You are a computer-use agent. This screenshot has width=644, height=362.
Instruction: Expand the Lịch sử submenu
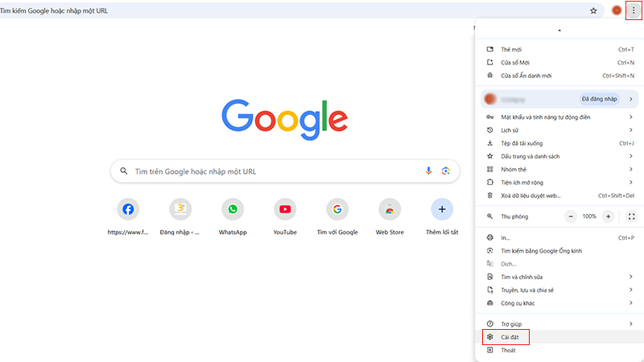[559, 130]
